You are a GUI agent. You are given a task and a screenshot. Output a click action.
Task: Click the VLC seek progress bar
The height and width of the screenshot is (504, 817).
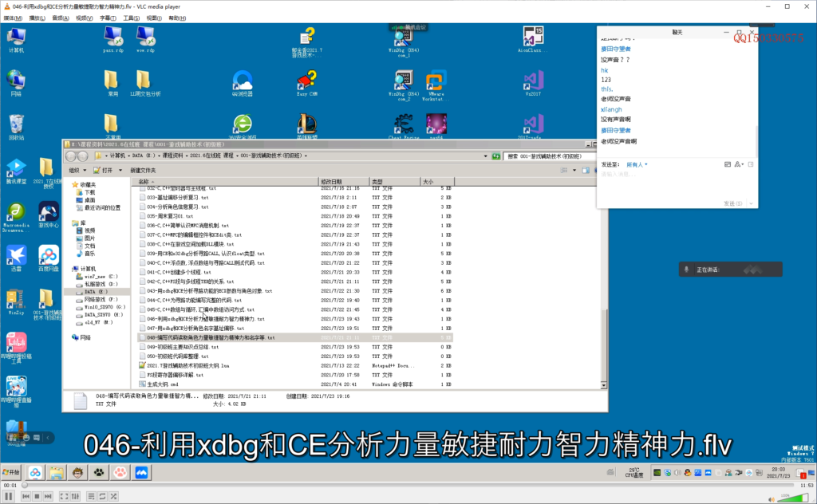pyautogui.click(x=408, y=485)
